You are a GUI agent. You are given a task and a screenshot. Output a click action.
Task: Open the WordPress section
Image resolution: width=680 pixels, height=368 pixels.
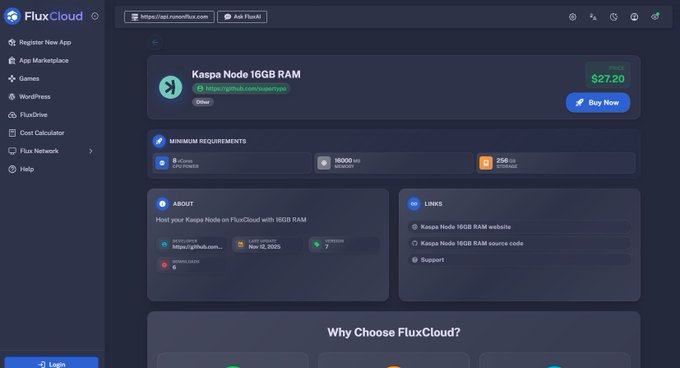point(35,97)
